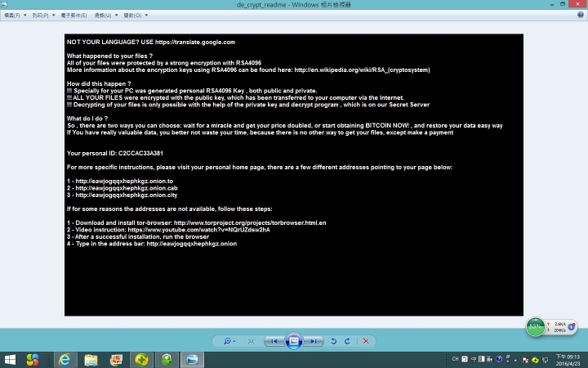
Task: Open File Explorer from the taskbar
Action: click(91, 360)
